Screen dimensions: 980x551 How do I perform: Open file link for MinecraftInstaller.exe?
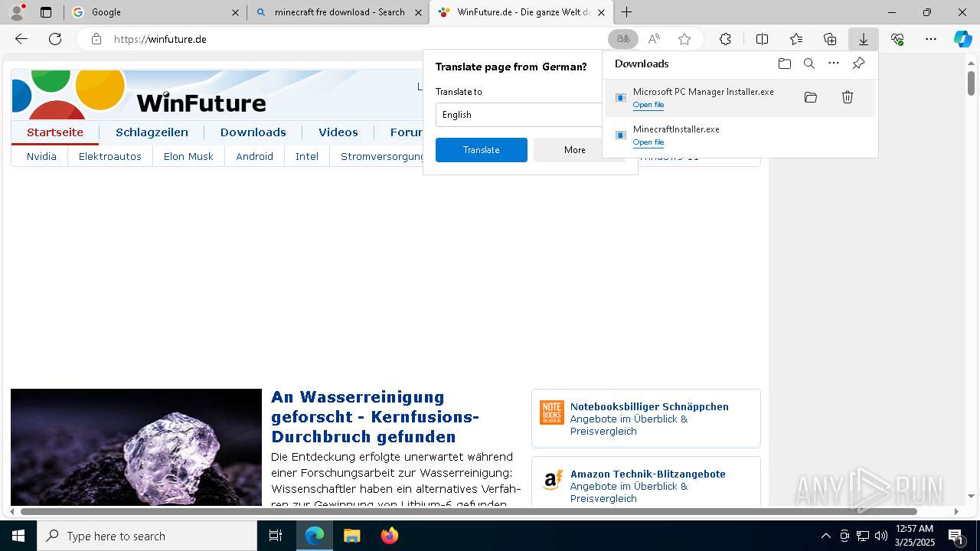(x=648, y=142)
